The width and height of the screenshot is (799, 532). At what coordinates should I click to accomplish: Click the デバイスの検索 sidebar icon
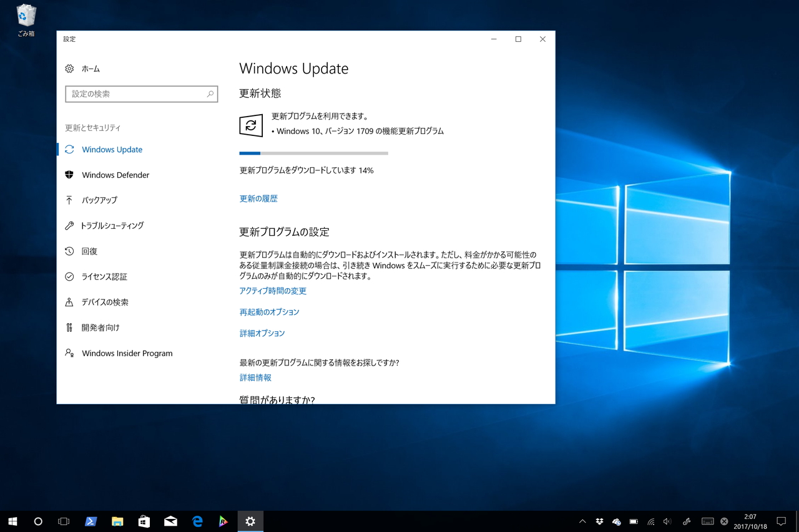click(x=69, y=302)
